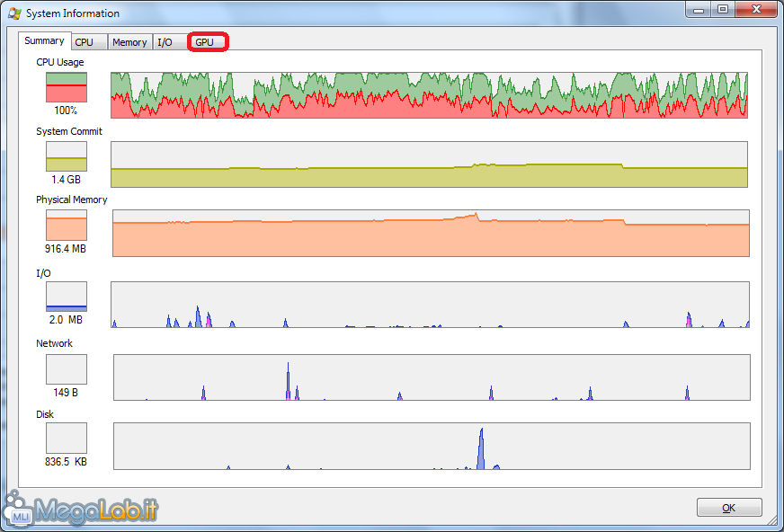Open the I/O tab
Screen dimensions: 784x532
(165, 42)
